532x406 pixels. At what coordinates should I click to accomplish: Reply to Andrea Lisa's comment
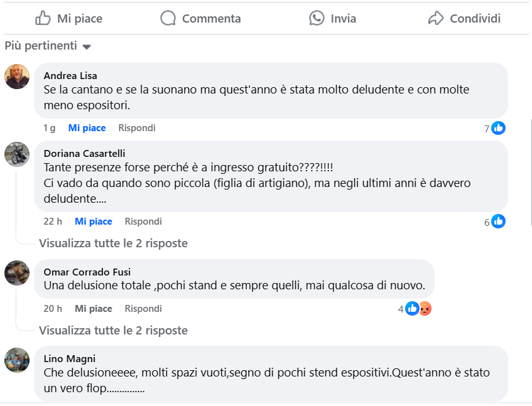point(137,128)
